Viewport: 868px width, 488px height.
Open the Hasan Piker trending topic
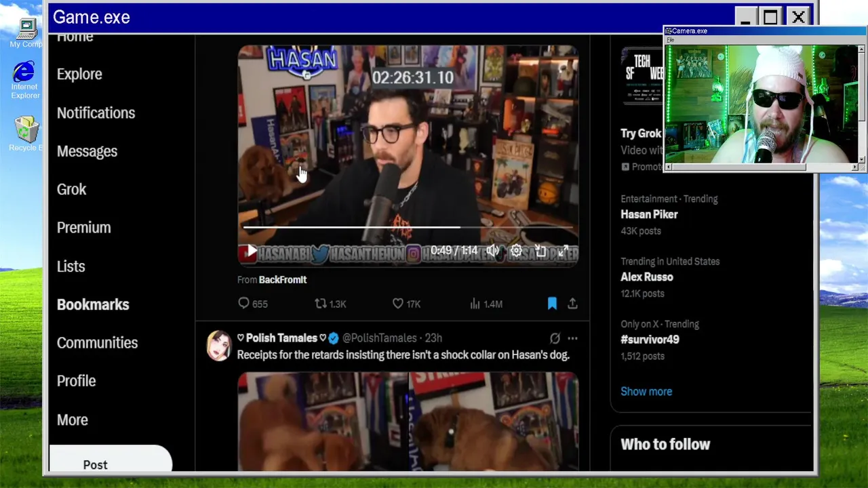pyautogui.click(x=649, y=214)
